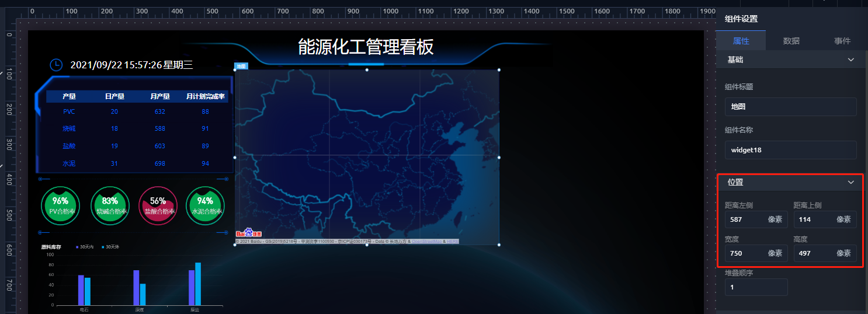Click the right-middle handle of the map

pyautogui.click(x=499, y=157)
